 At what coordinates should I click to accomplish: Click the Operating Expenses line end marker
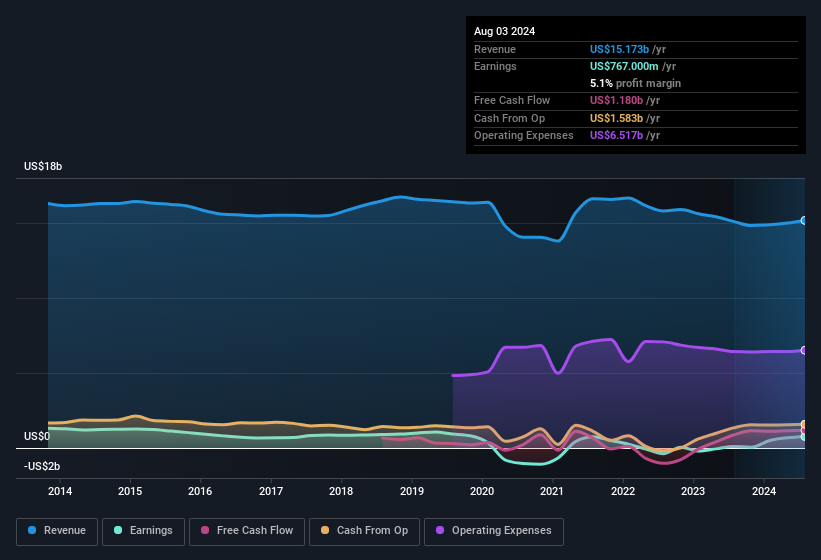tap(804, 350)
